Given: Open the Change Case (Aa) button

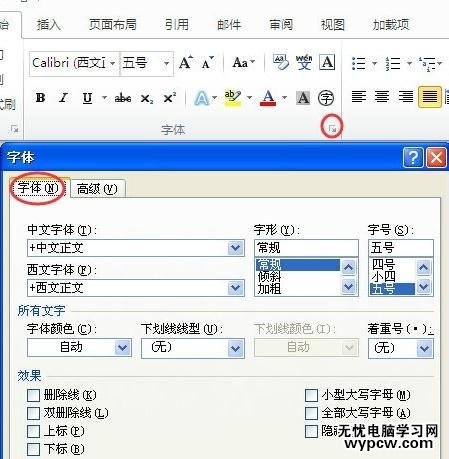Looking at the screenshot, I should [x=243, y=62].
